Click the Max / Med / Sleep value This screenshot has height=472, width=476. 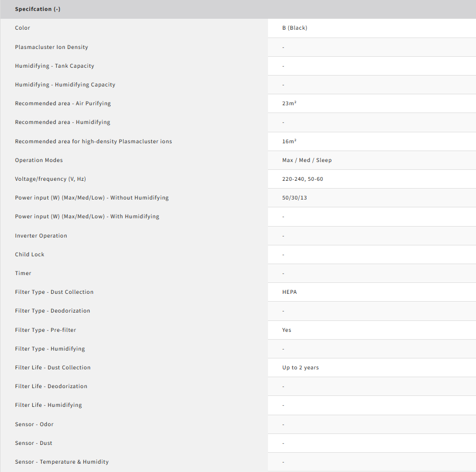click(x=307, y=160)
